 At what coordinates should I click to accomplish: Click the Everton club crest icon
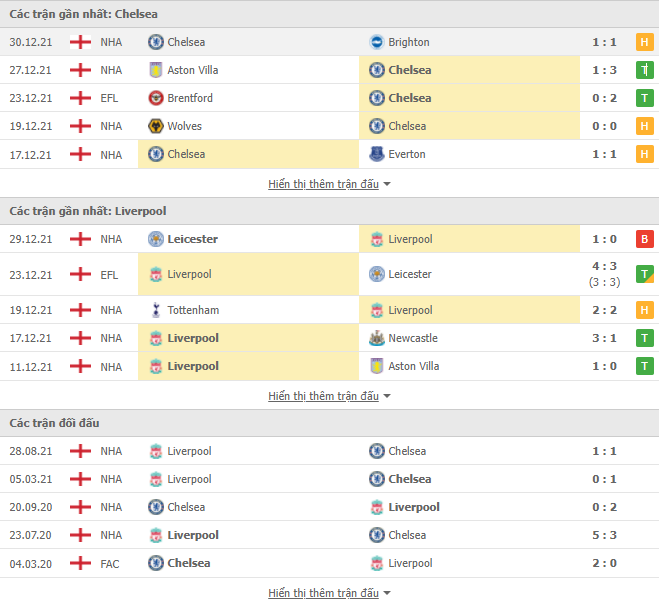point(377,154)
